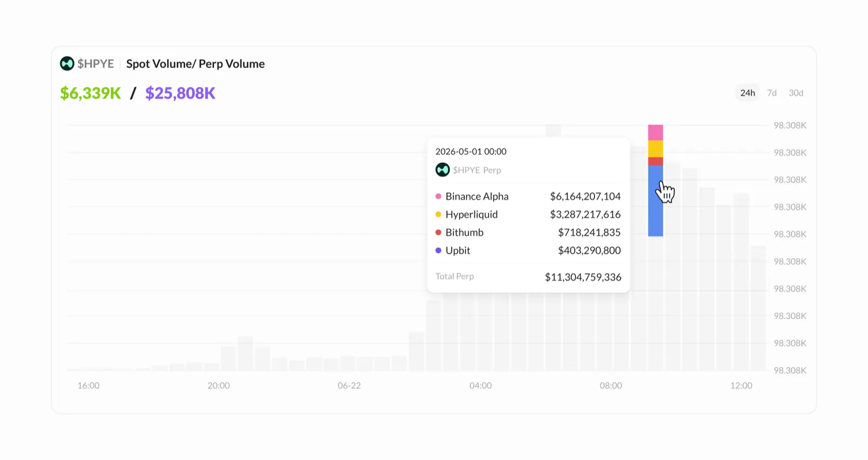868x460 pixels.
Task: Click the $718,241,835 Bithumb value
Action: pos(589,232)
